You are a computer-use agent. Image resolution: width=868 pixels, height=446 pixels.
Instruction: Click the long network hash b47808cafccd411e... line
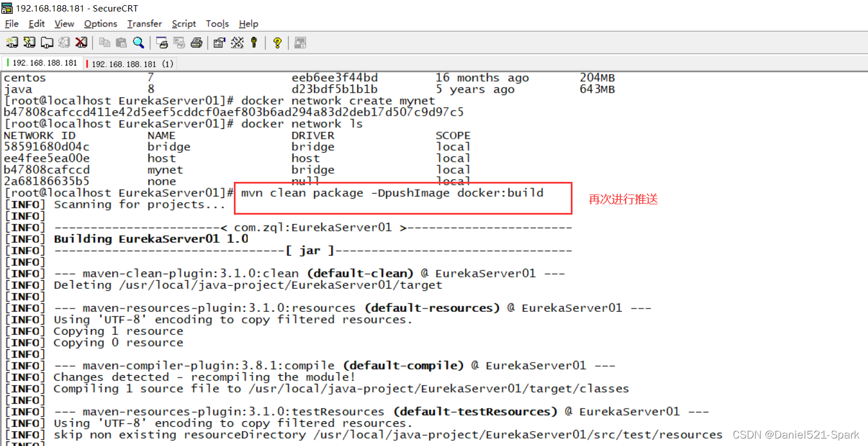pos(234,113)
